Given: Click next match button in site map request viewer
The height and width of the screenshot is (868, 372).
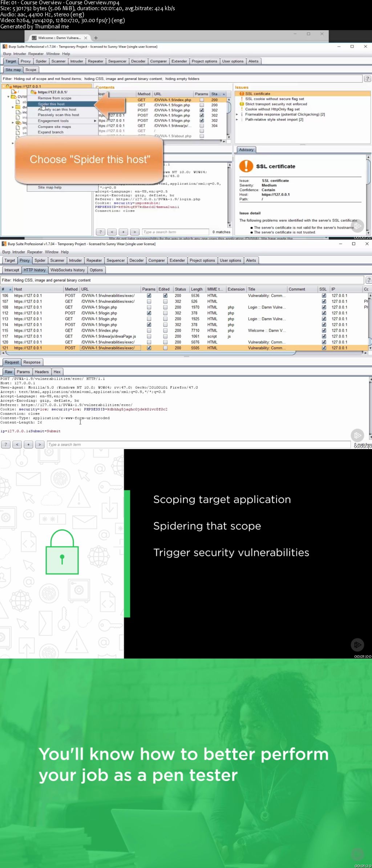Looking at the screenshot, I should pyautogui.click(x=134, y=232).
